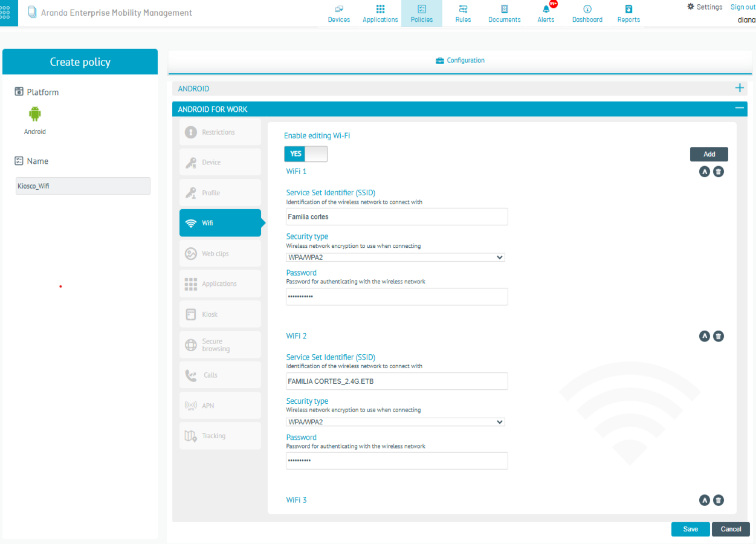Click the Aranda document logo icon
Viewport: 756px width, 544px height.
(x=33, y=13)
